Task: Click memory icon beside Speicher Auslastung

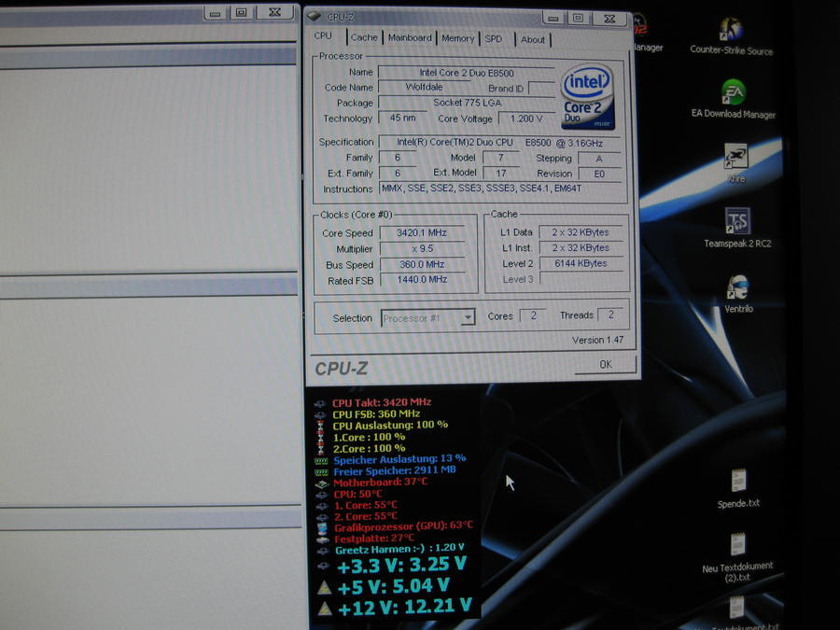Action: coord(321,461)
